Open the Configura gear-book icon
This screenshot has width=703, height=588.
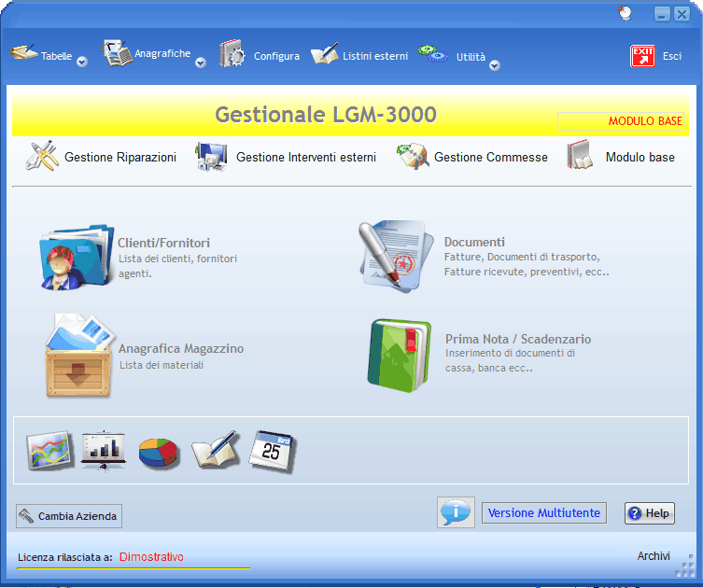[232, 54]
